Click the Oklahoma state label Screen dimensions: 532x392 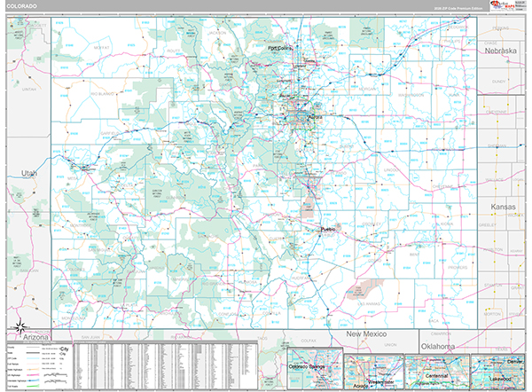(438, 347)
